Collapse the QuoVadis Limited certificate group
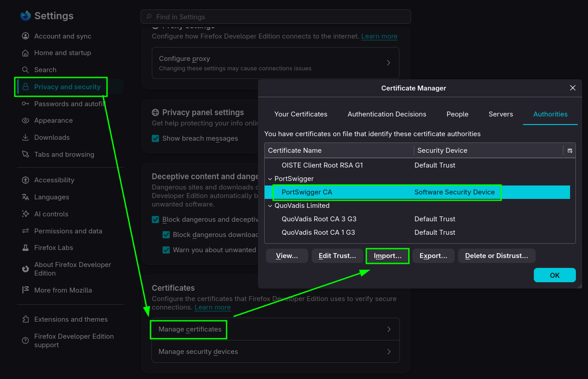 tap(270, 206)
